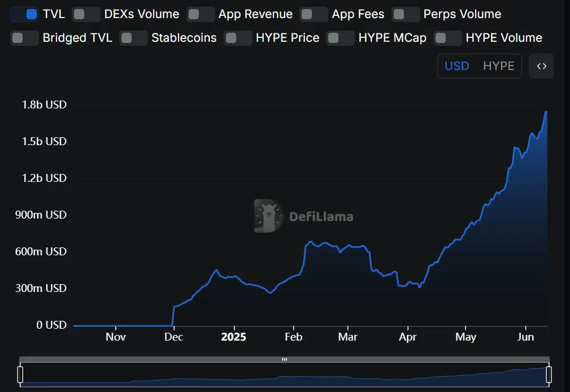Click the Stablecoins label text

click(184, 38)
